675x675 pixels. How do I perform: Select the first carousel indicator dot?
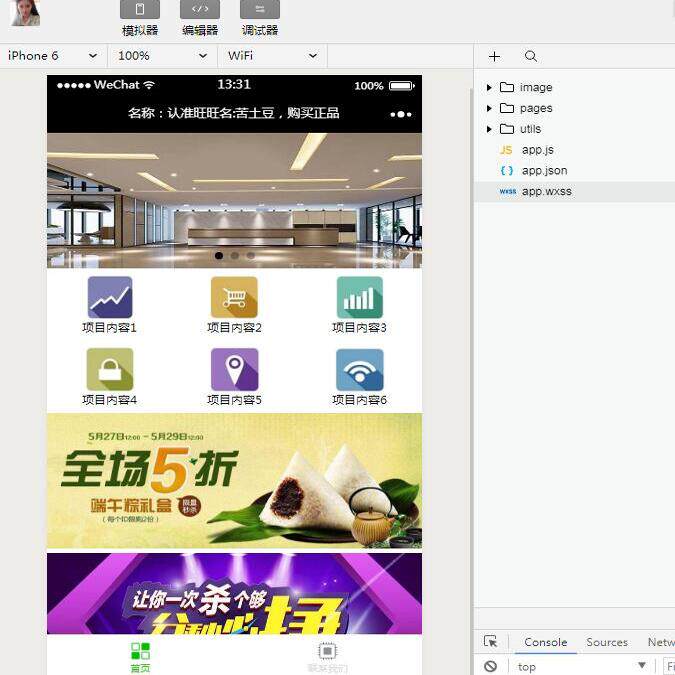(x=219, y=256)
